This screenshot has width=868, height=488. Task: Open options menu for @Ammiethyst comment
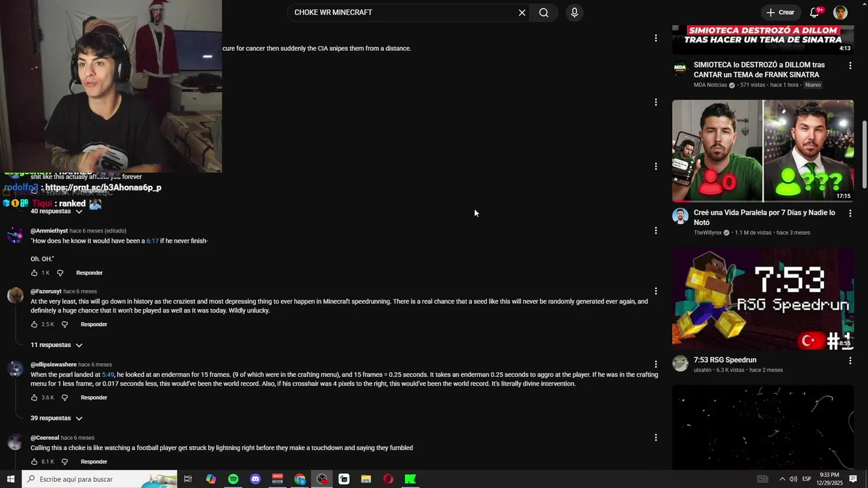(x=656, y=230)
